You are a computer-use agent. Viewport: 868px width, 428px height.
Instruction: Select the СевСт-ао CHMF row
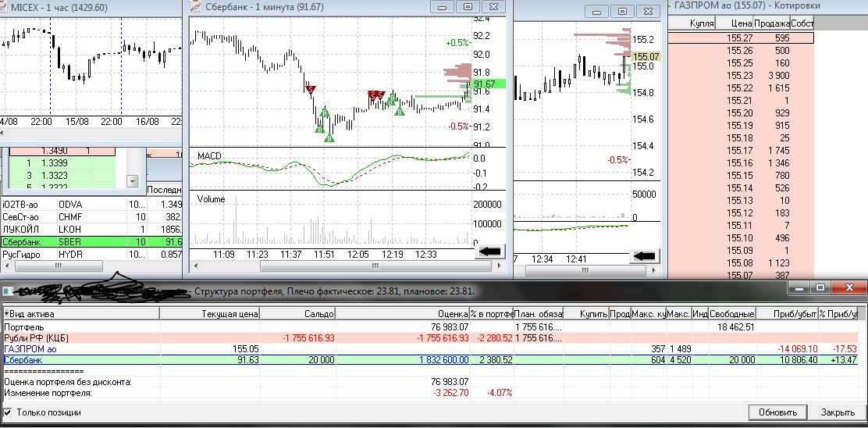click(x=91, y=216)
